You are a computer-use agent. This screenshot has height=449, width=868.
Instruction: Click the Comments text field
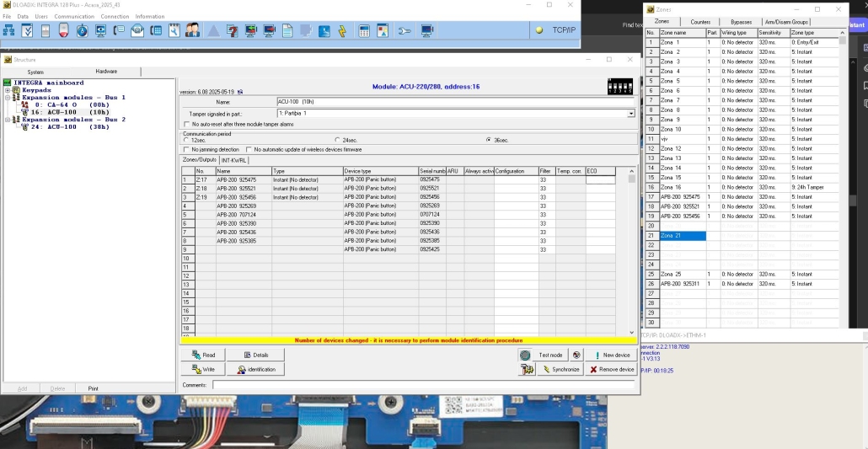pos(423,385)
